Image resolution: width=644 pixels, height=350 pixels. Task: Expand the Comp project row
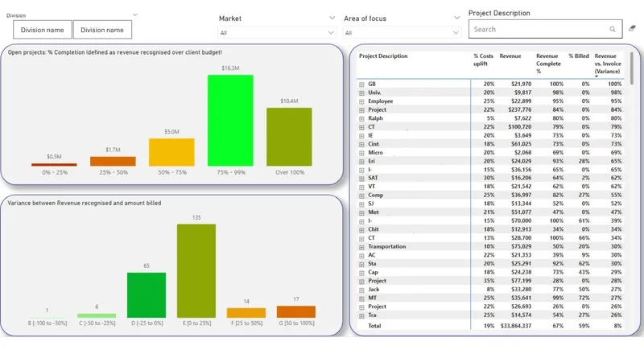pyautogui.click(x=361, y=196)
